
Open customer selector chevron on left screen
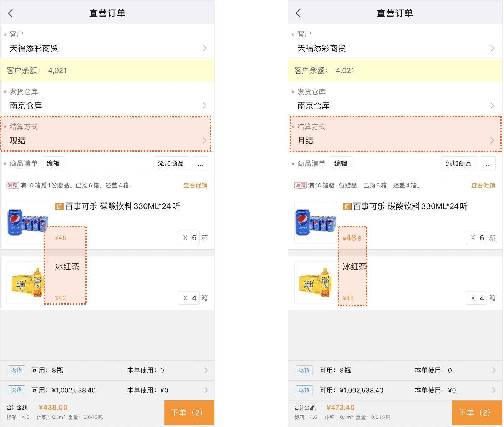(205, 48)
